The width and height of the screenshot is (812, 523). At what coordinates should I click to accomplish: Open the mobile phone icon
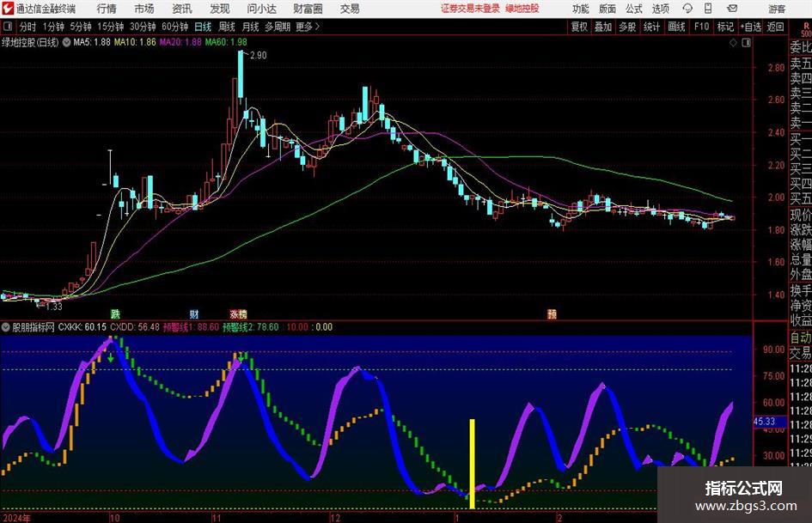coord(708,9)
